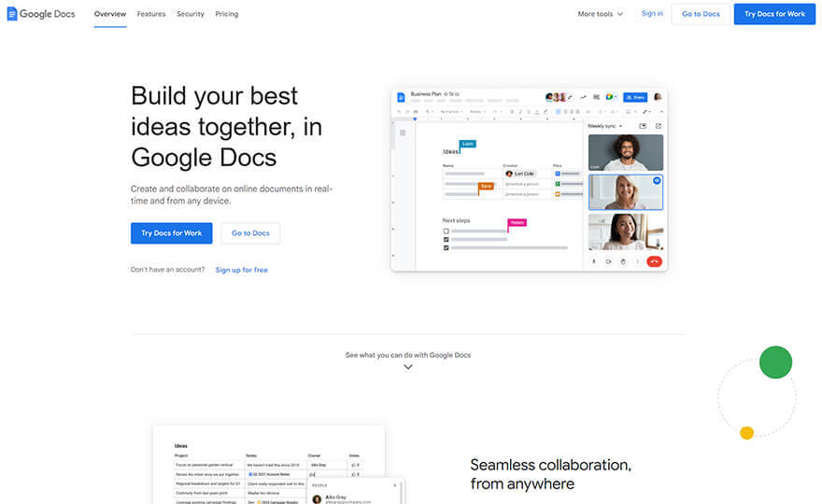
Task: Check the unchecked box under Next steps
Action: point(446,231)
